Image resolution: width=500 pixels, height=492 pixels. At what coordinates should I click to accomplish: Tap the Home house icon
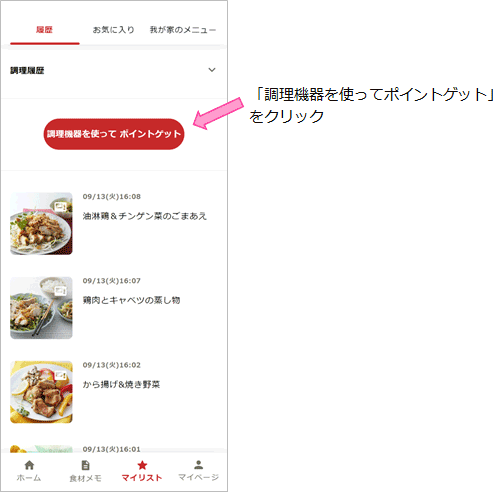coord(29,465)
